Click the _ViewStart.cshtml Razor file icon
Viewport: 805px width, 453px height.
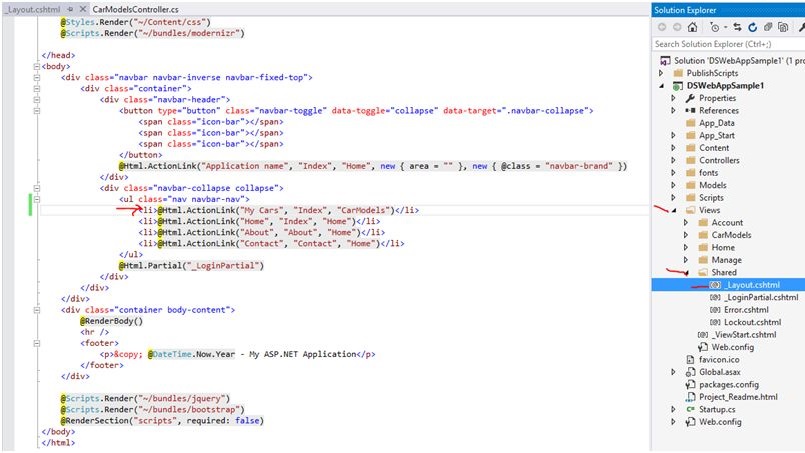click(703, 335)
